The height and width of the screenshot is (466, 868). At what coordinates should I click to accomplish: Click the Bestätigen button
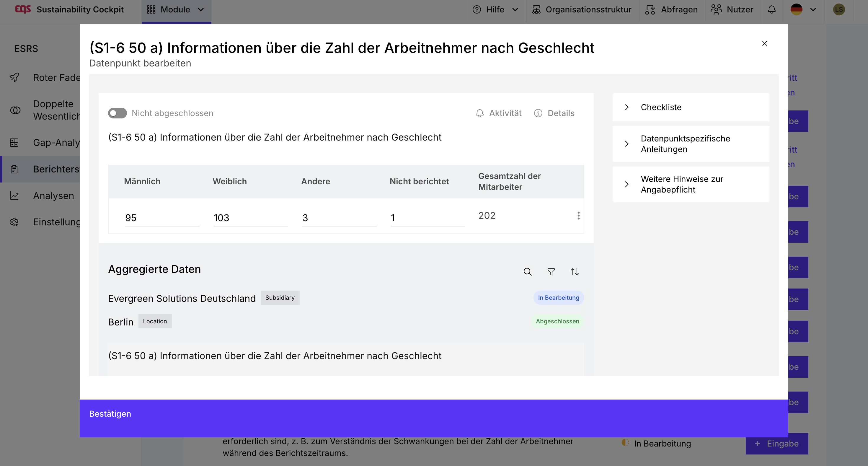[x=110, y=414]
